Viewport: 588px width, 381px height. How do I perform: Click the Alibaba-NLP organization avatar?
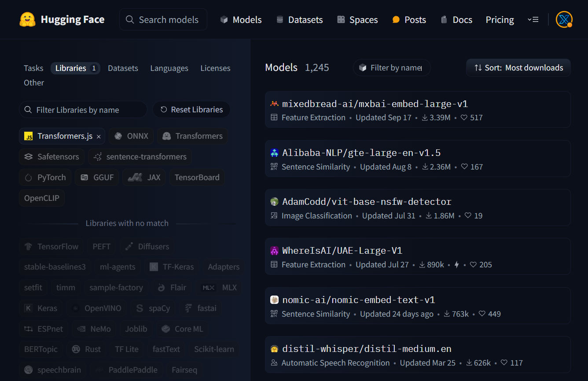pyautogui.click(x=274, y=153)
